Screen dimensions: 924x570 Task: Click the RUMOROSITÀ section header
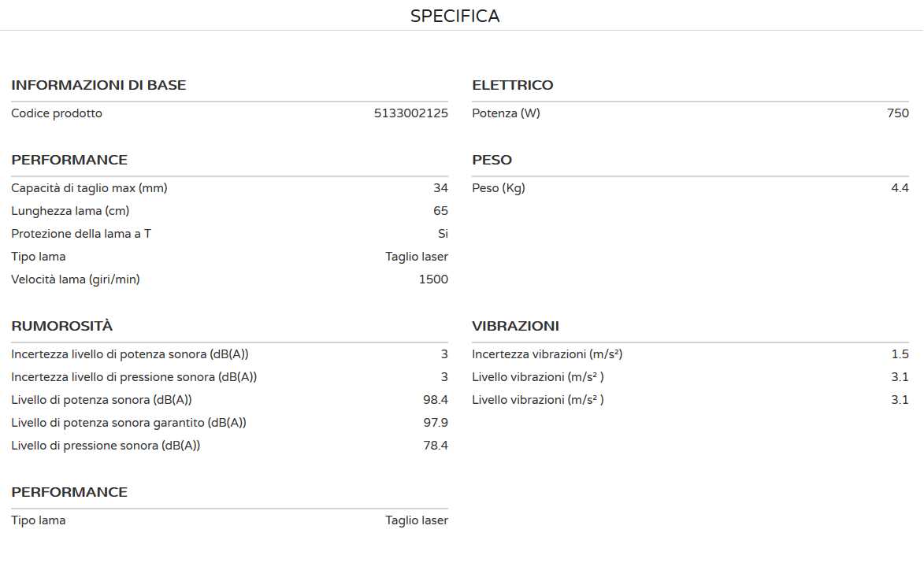(62, 326)
